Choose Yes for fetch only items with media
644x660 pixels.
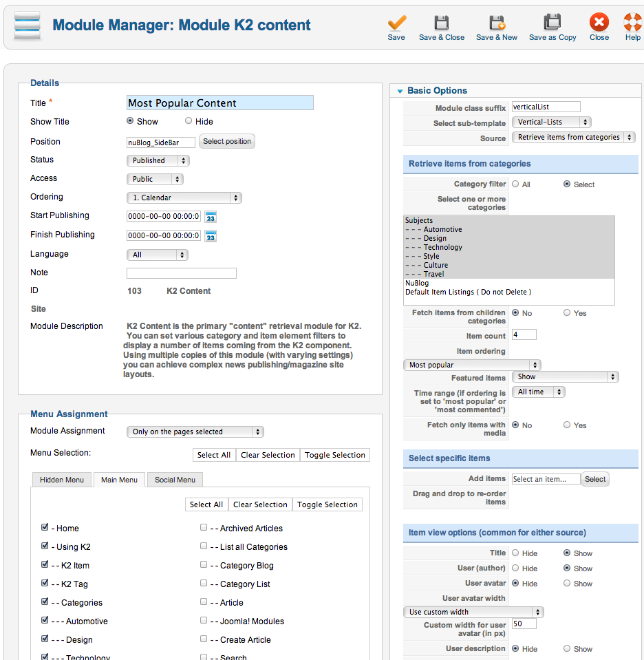tap(567, 425)
